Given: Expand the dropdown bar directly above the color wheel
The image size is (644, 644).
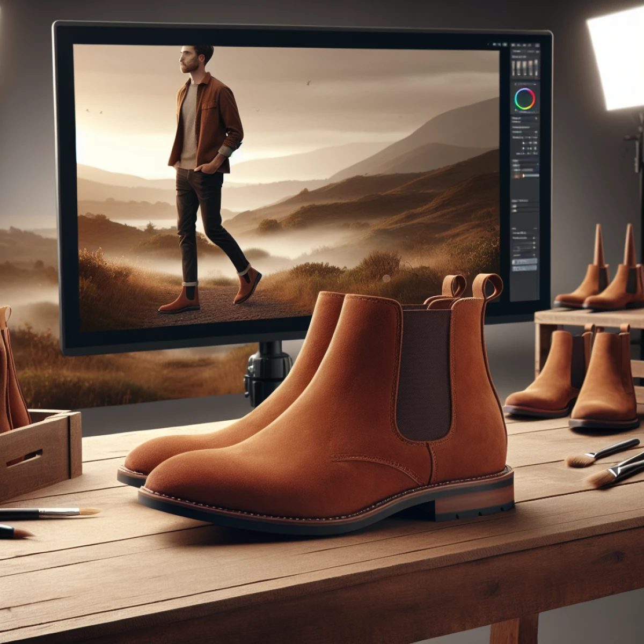Looking at the screenshot, I should (x=524, y=83).
